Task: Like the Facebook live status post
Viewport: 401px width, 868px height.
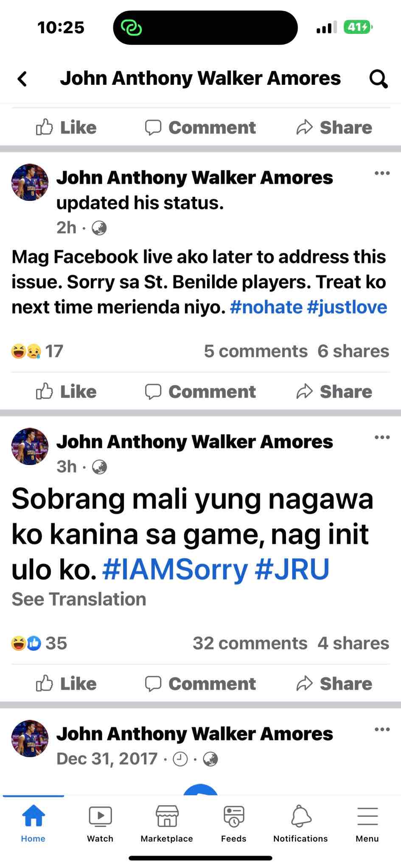Action: pos(66,392)
